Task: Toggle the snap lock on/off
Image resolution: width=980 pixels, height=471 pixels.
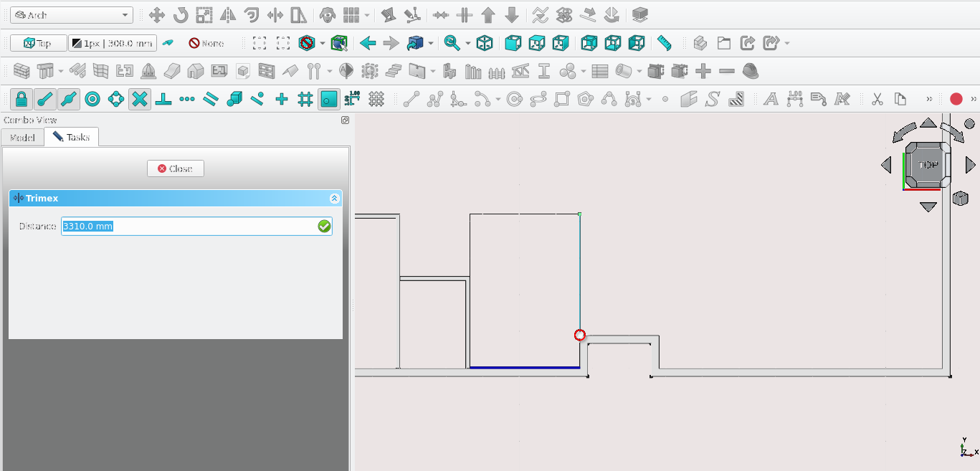Action: coord(22,100)
